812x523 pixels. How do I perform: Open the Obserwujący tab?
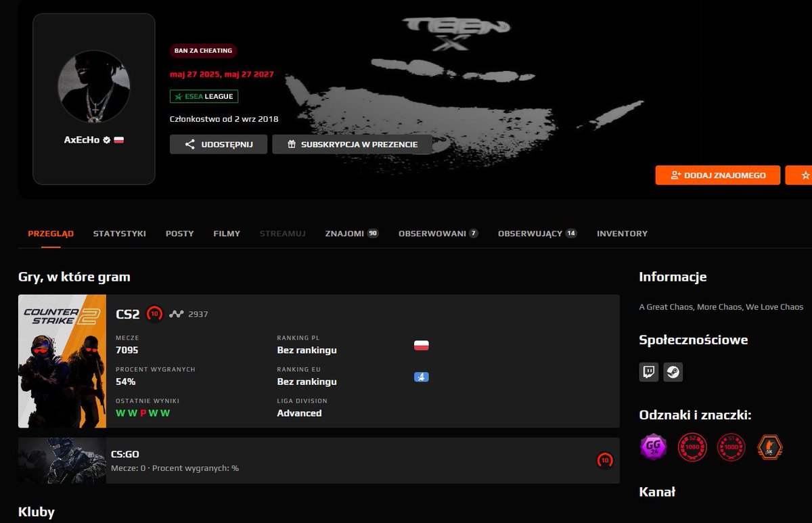[537, 233]
